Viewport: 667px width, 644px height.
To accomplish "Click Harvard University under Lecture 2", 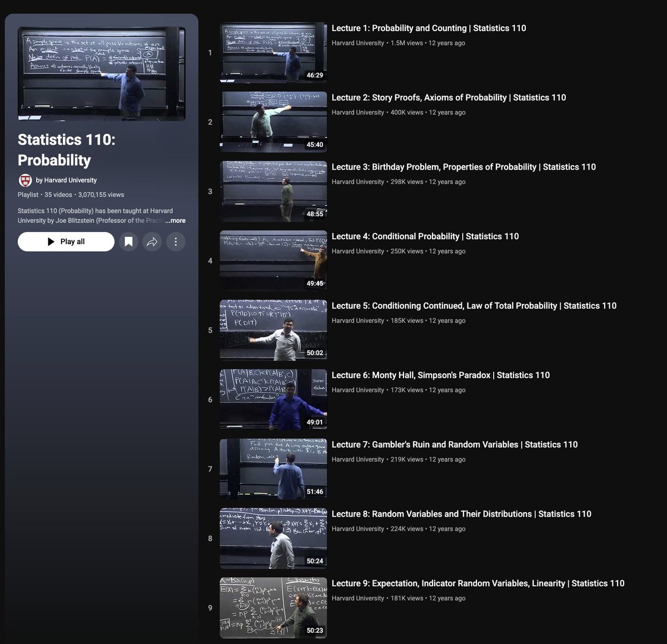I will [358, 112].
